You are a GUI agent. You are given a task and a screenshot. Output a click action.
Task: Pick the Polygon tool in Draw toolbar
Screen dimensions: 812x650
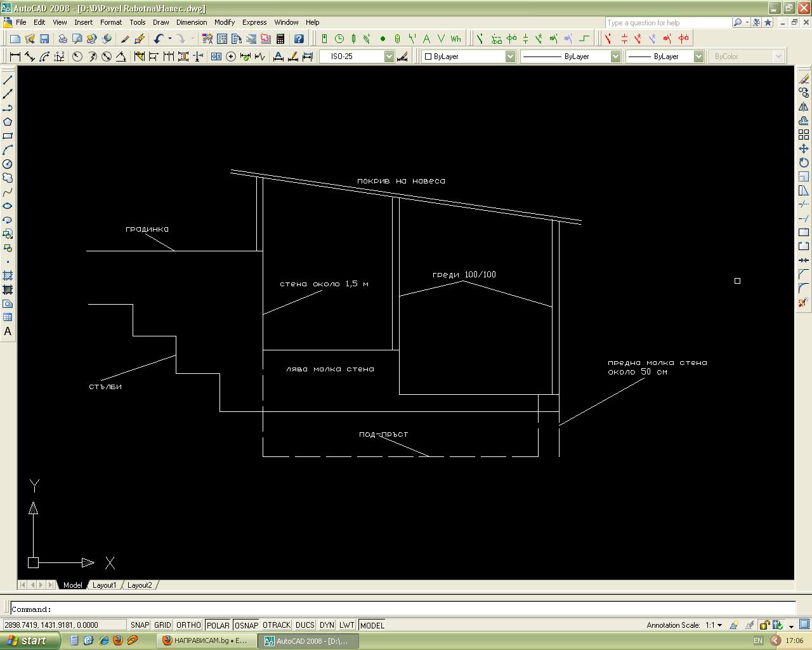tap(8, 122)
